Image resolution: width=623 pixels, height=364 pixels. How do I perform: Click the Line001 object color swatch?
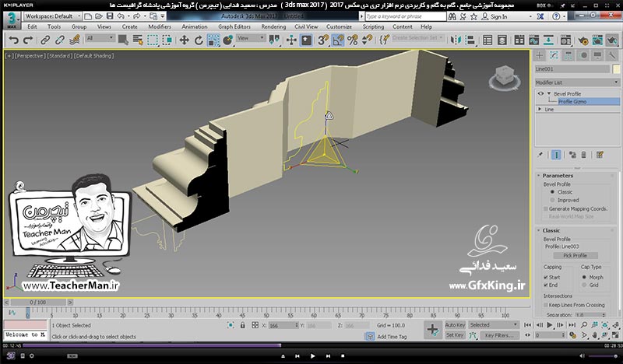point(616,68)
